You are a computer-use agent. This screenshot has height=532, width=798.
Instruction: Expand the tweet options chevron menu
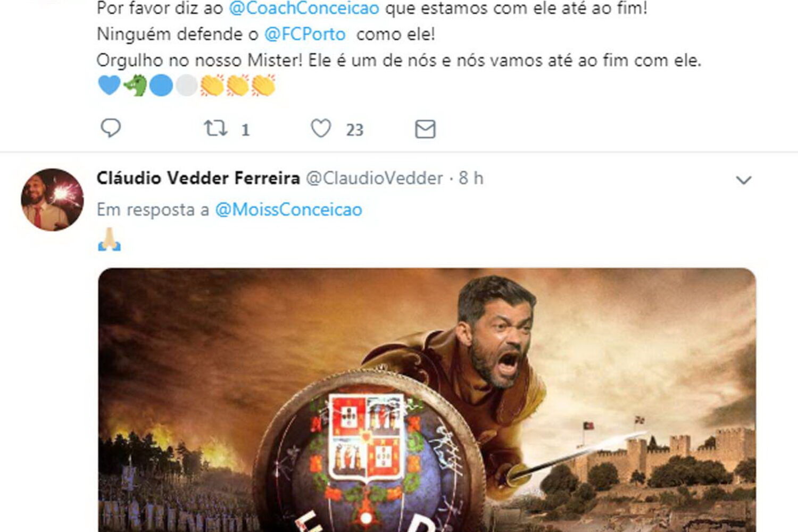pyautogui.click(x=743, y=180)
